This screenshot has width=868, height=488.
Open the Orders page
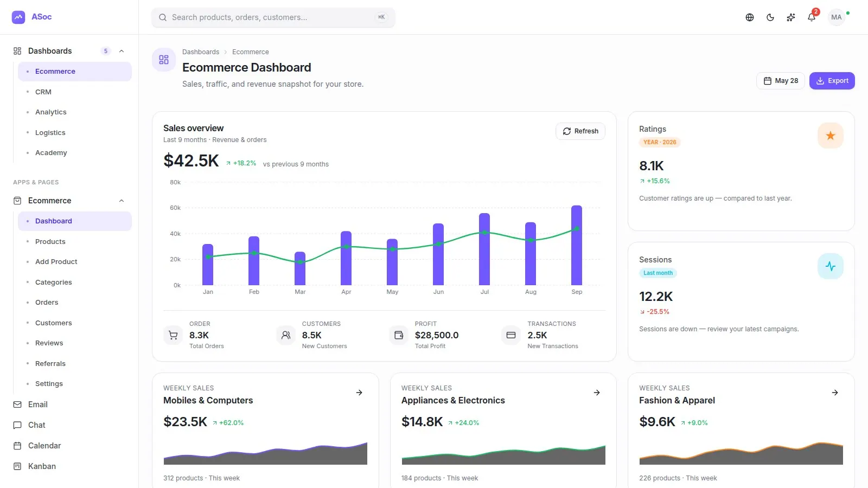pyautogui.click(x=75, y=303)
